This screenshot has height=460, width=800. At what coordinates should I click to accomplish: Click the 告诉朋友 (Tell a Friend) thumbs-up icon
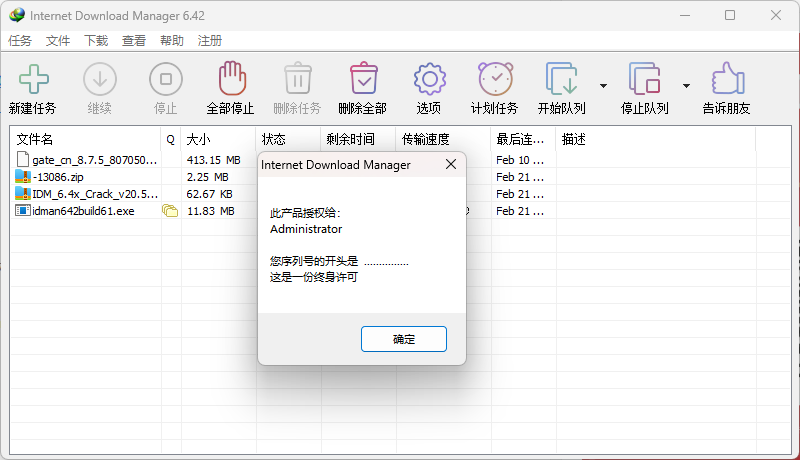726,79
